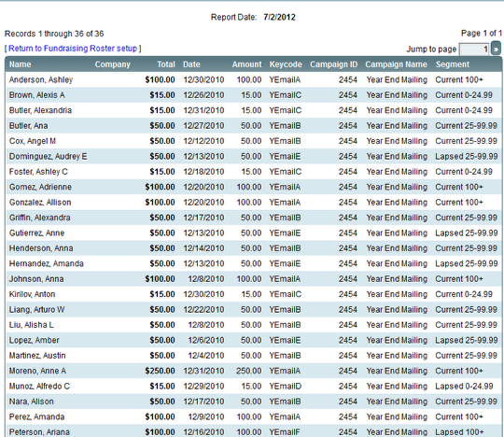Select the Anderson, Ashley row
Screen dimensions: 504x437
point(254,79)
